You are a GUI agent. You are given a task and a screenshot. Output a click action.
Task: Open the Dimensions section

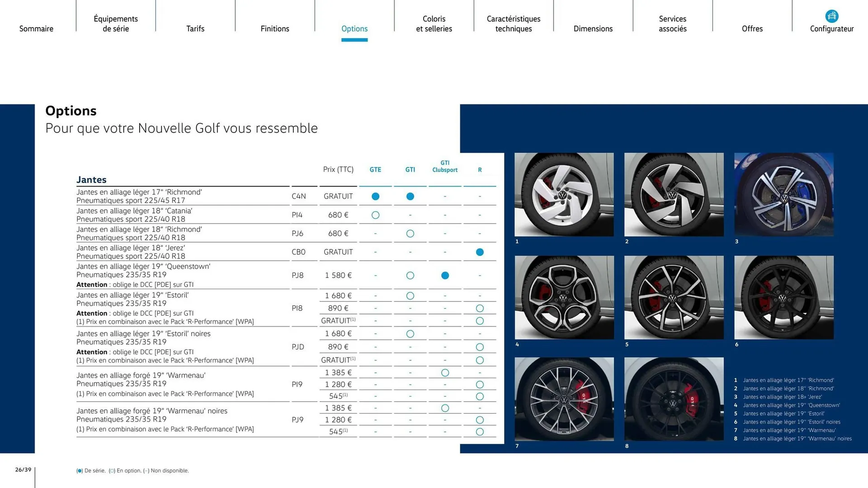click(593, 28)
